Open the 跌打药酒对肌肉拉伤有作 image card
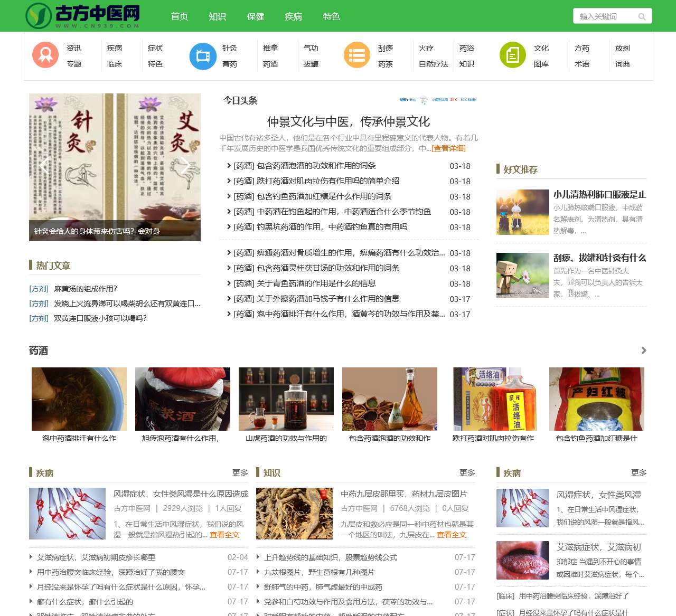676x616 pixels. pyautogui.click(x=493, y=399)
